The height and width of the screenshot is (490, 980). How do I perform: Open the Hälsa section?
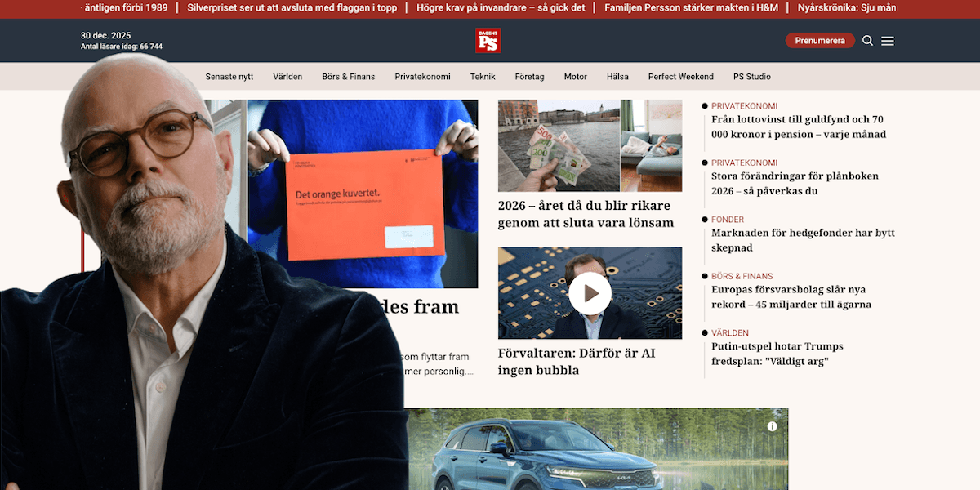(617, 76)
